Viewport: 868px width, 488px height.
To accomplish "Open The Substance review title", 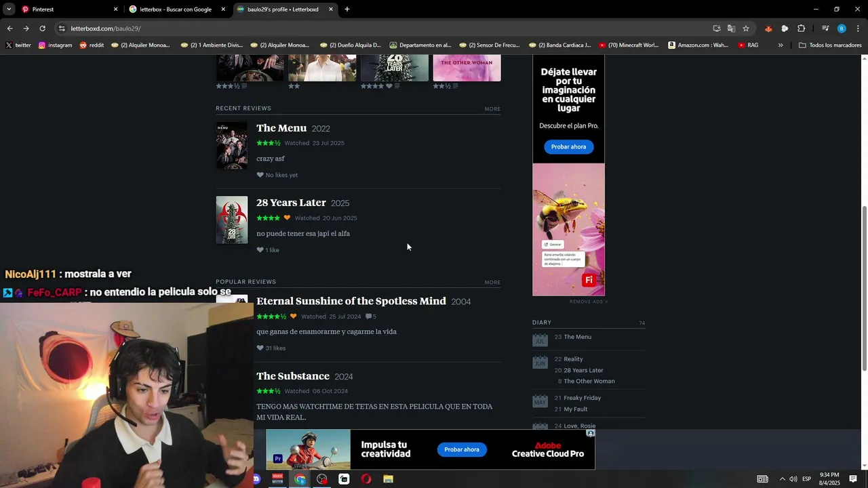I will pyautogui.click(x=293, y=376).
